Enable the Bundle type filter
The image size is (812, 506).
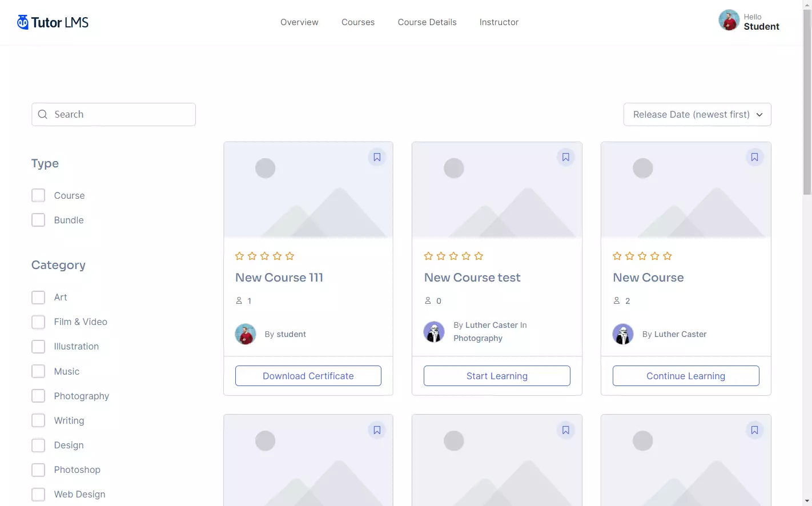38,220
